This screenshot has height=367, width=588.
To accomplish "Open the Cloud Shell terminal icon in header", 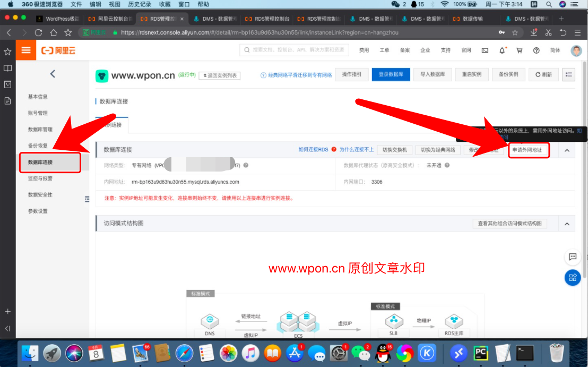I will click(485, 50).
